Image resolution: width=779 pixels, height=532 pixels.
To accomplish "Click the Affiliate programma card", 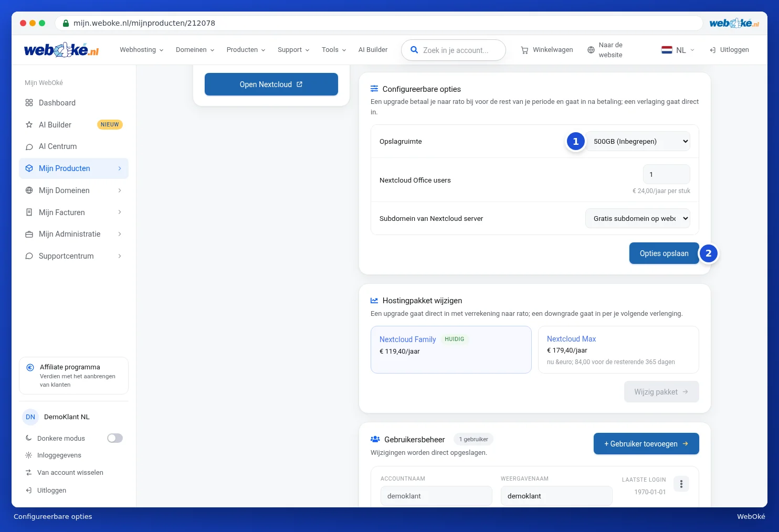I will pyautogui.click(x=73, y=376).
